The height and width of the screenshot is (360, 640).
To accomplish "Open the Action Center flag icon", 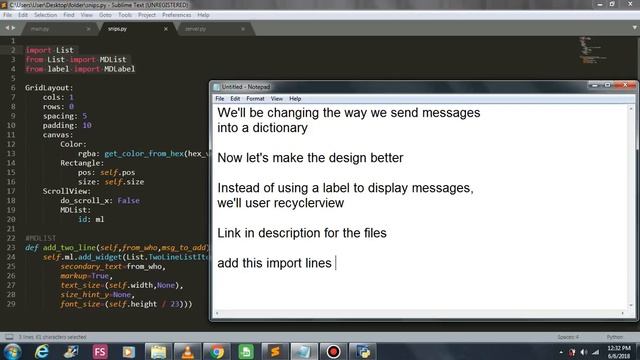I will coord(572,352).
